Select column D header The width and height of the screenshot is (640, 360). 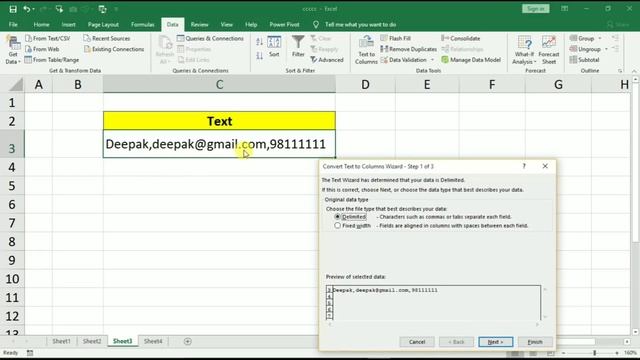[365, 84]
